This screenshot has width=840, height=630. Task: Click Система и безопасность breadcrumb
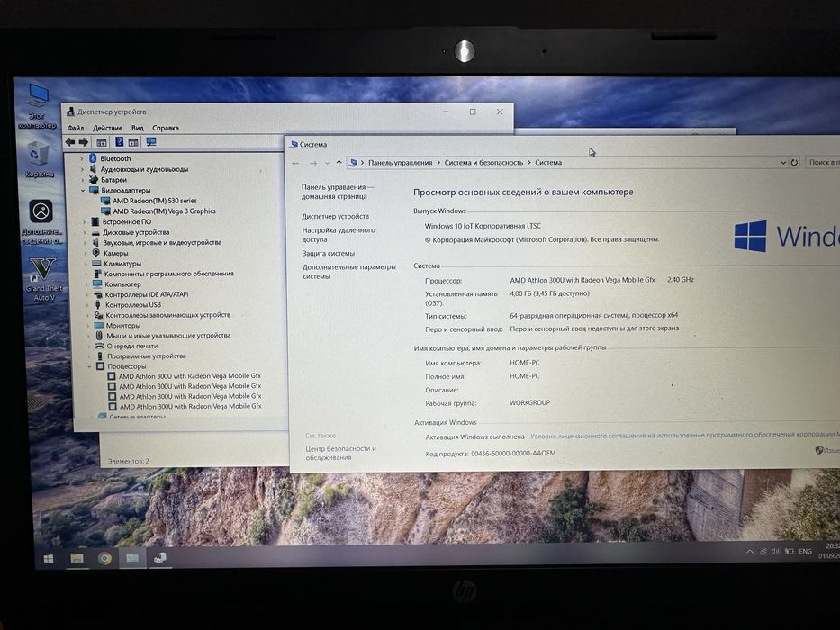click(483, 163)
